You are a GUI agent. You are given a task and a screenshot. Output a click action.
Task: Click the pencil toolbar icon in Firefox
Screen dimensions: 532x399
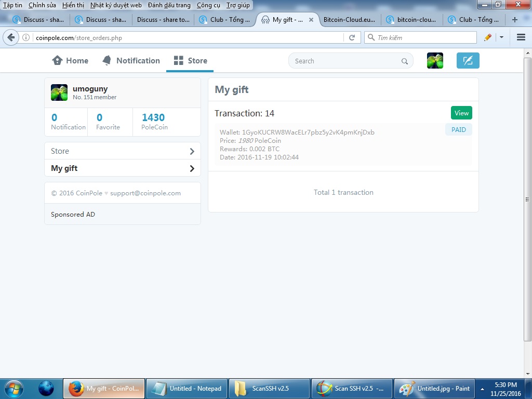tap(487, 37)
